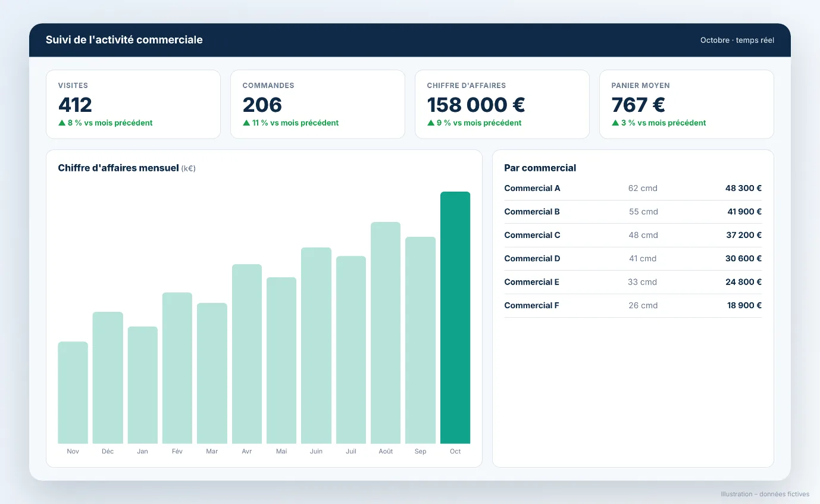This screenshot has width=820, height=504.
Task: Select the Commercial A row name
Action: point(532,189)
